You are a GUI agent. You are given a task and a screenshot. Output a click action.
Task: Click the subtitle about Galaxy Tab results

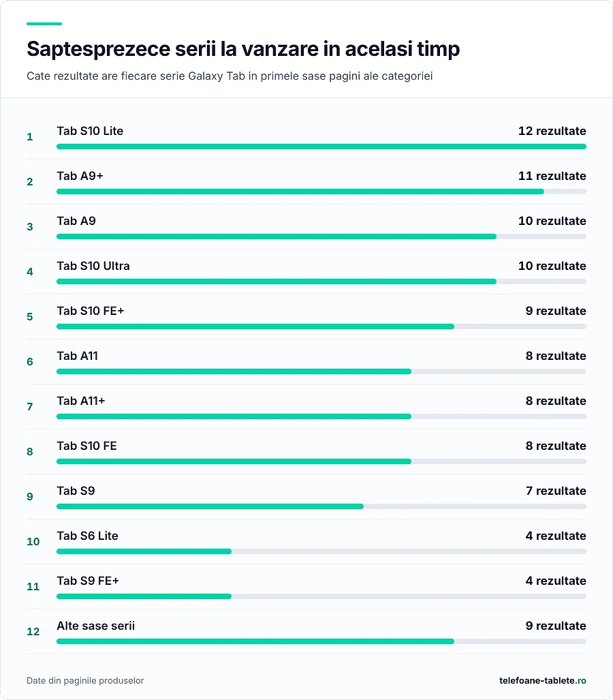pos(230,76)
